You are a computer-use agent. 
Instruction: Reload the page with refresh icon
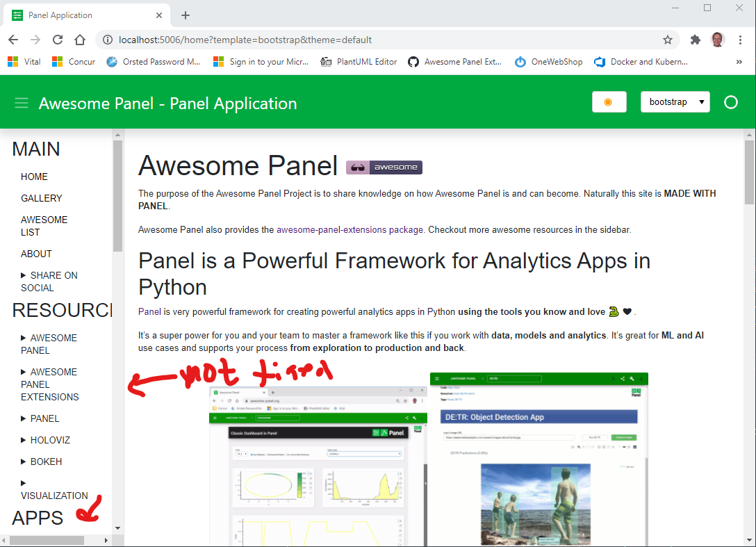58,40
